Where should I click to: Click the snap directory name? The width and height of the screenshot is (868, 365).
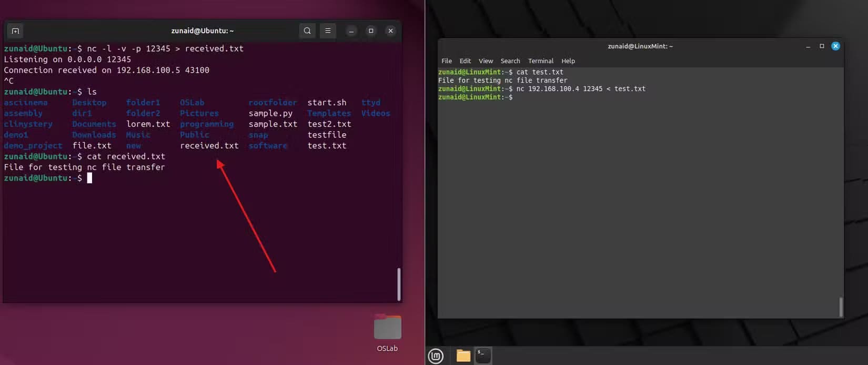point(258,135)
